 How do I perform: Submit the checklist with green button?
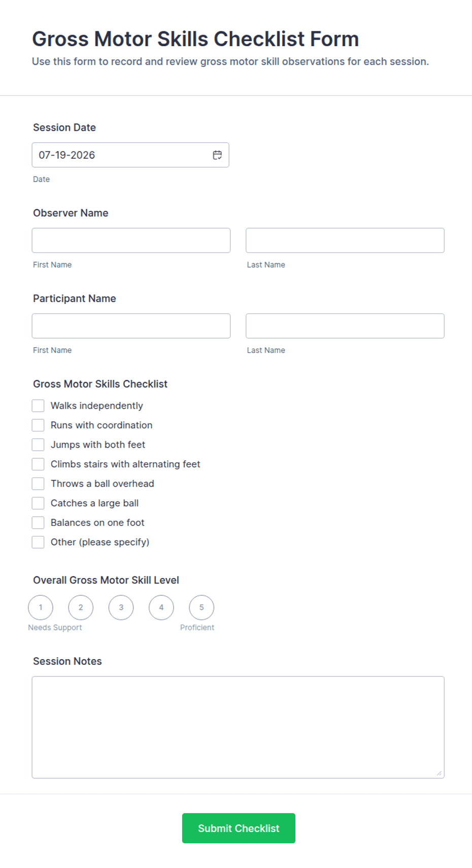click(x=239, y=828)
